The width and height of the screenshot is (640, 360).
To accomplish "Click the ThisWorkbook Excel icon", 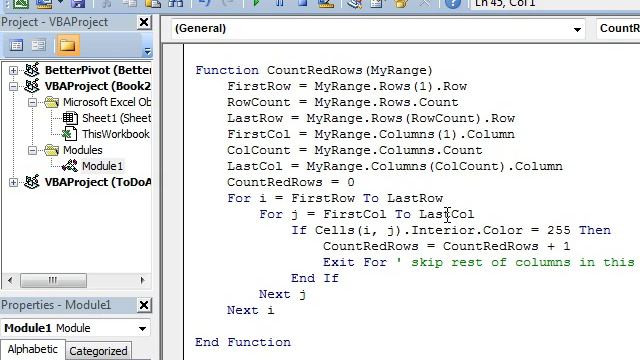I will pyautogui.click(x=69, y=134).
